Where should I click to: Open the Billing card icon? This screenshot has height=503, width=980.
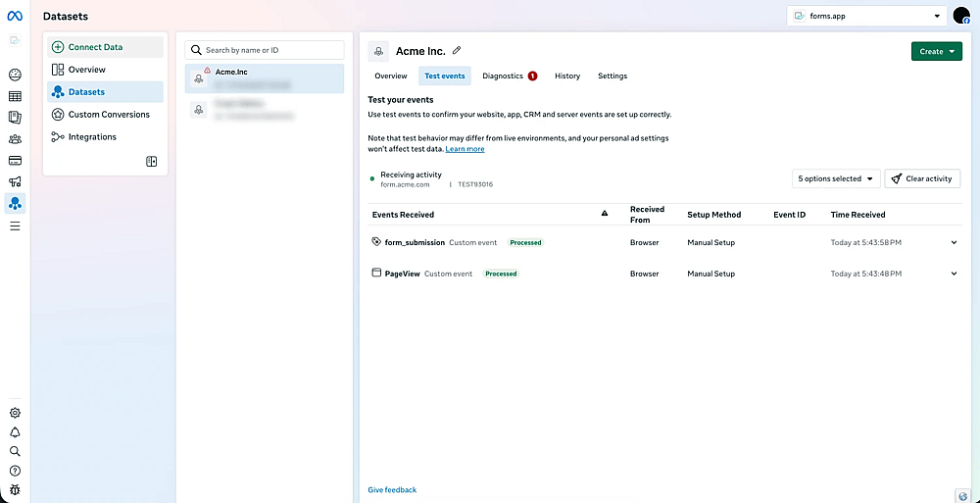pos(15,160)
